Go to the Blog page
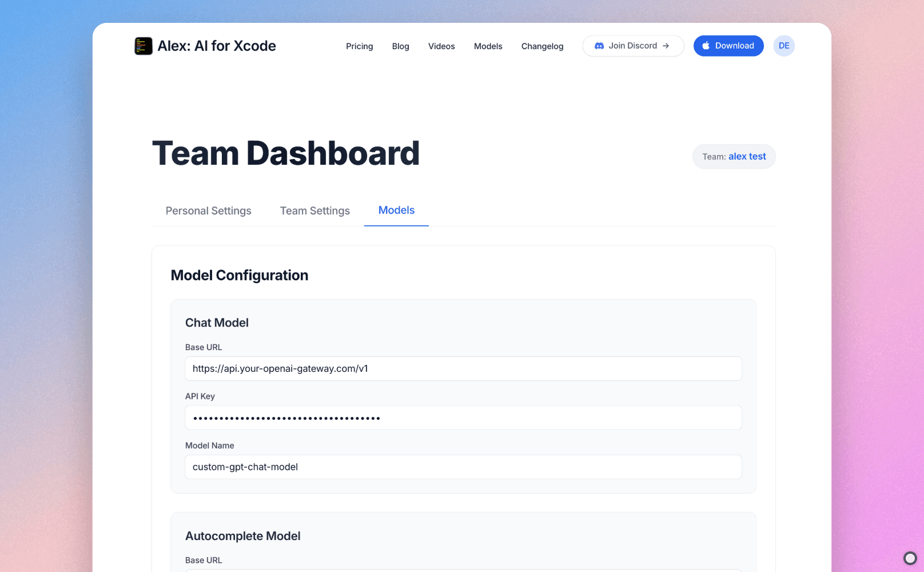The width and height of the screenshot is (924, 572). pyautogui.click(x=400, y=46)
